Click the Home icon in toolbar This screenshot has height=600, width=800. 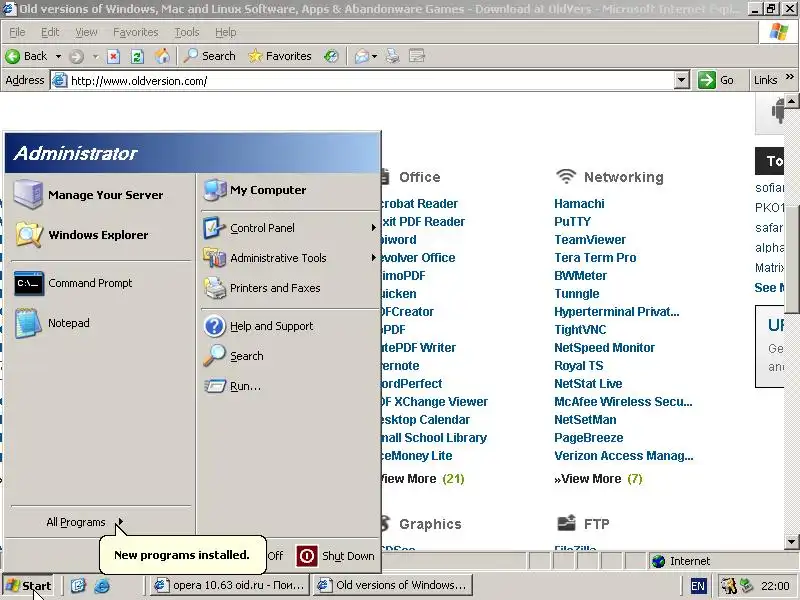click(x=162, y=56)
